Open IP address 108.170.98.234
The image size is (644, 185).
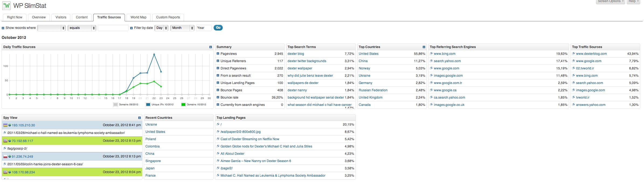(23, 172)
